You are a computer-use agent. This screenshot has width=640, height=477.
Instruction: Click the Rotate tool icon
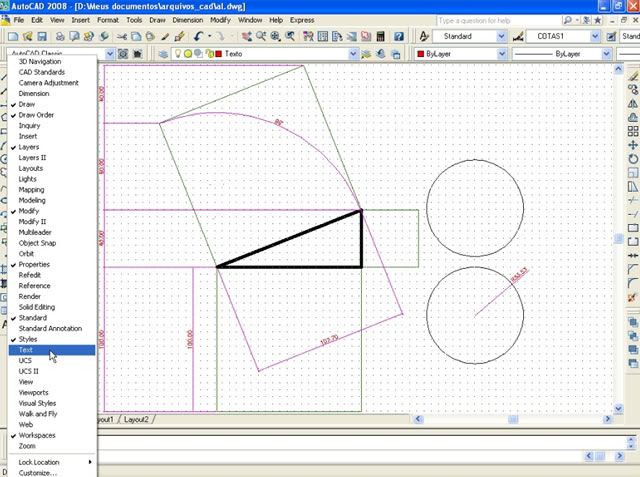[632, 158]
